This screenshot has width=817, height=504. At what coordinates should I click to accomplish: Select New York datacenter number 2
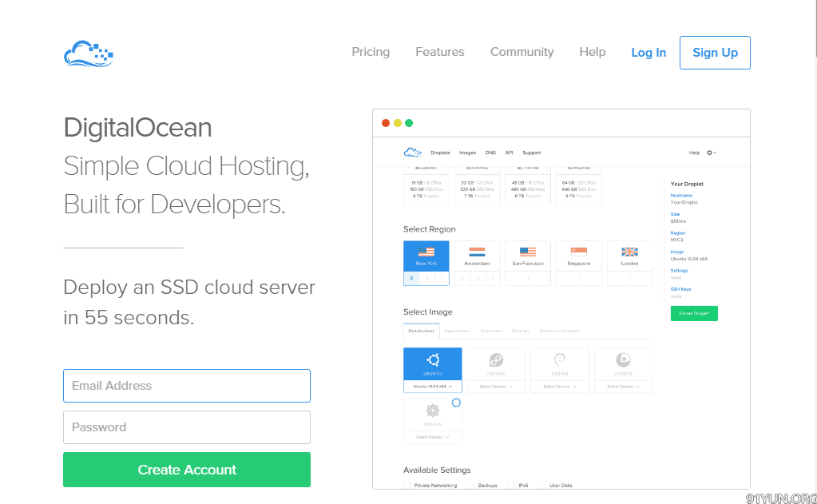tap(426, 279)
